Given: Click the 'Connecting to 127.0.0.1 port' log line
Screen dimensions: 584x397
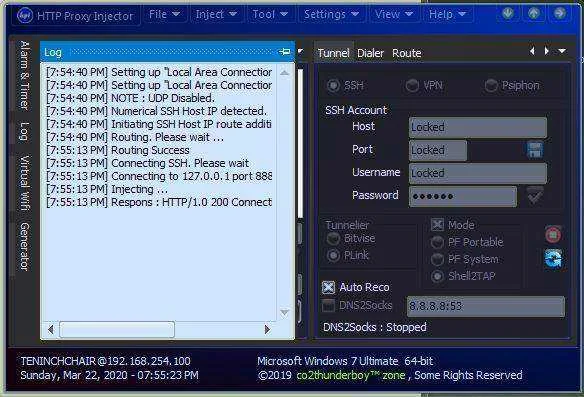Looking at the screenshot, I should click(159, 176).
